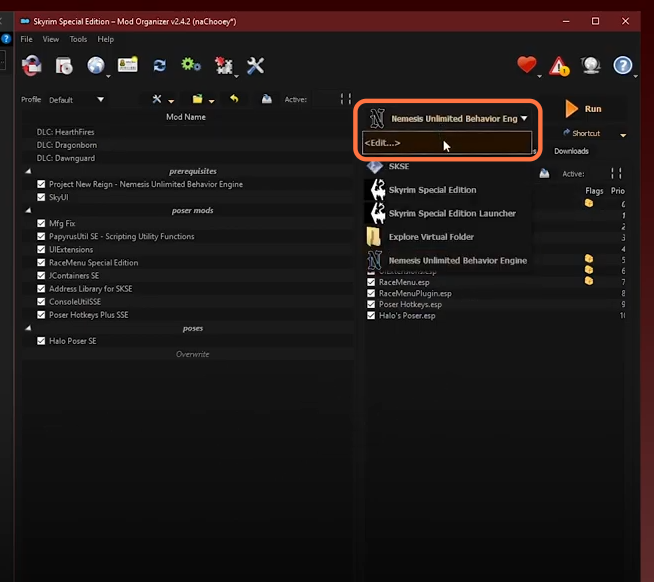Collapse the poser mods separator
The image size is (654, 582).
[28, 210]
